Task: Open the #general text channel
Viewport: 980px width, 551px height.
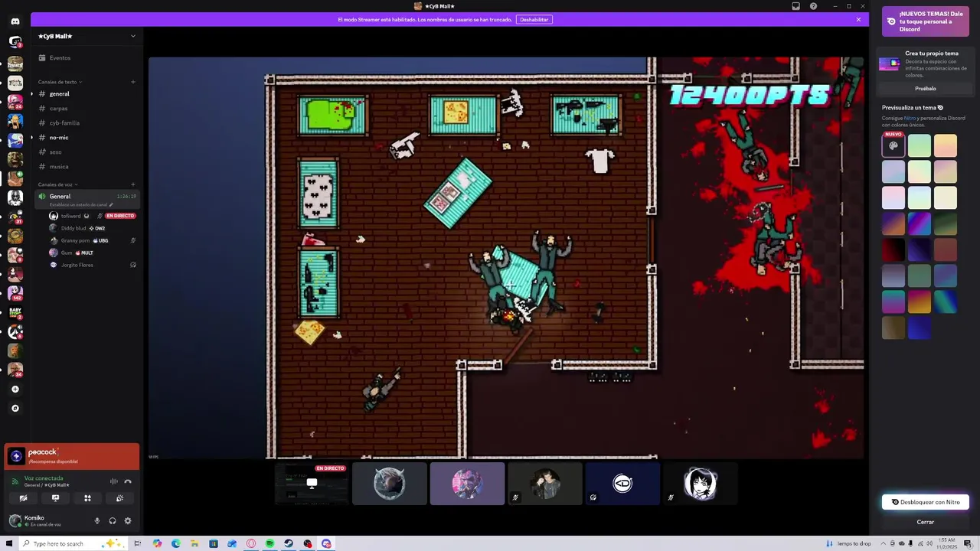Action: [87, 94]
